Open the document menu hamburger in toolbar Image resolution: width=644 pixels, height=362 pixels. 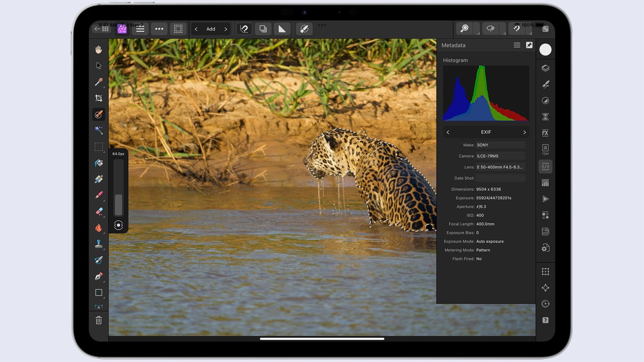point(140,29)
